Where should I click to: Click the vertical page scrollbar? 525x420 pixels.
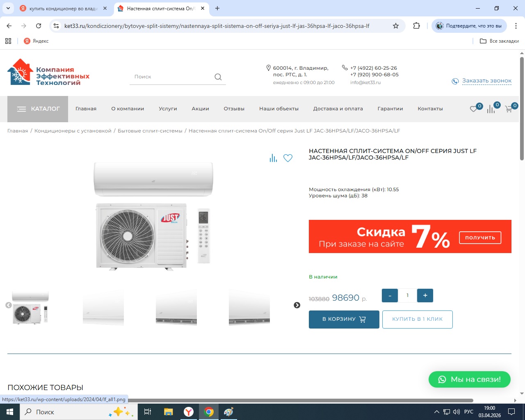click(522, 108)
